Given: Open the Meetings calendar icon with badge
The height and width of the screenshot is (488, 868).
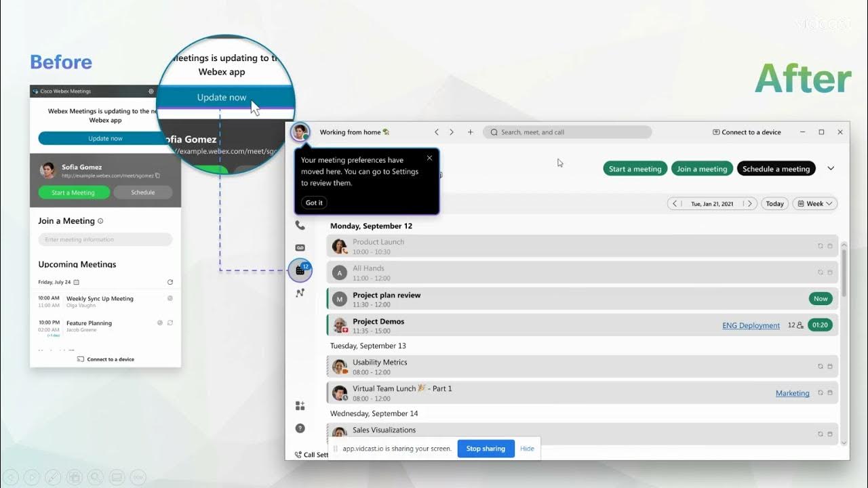Looking at the screenshot, I should click(x=300, y=270).
